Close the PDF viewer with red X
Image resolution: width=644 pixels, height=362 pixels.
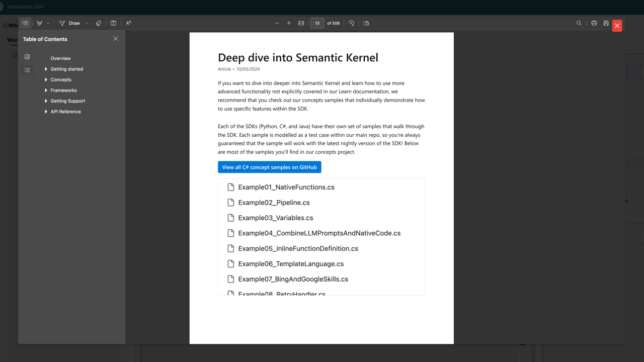[x=617, y=26]
